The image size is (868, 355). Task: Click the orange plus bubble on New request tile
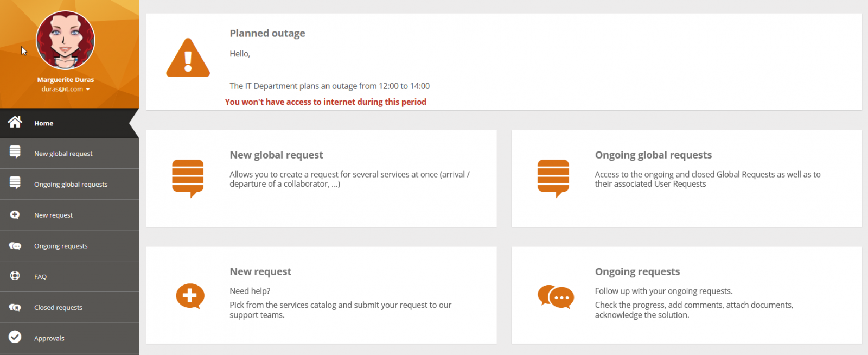(x=190, y=296)
